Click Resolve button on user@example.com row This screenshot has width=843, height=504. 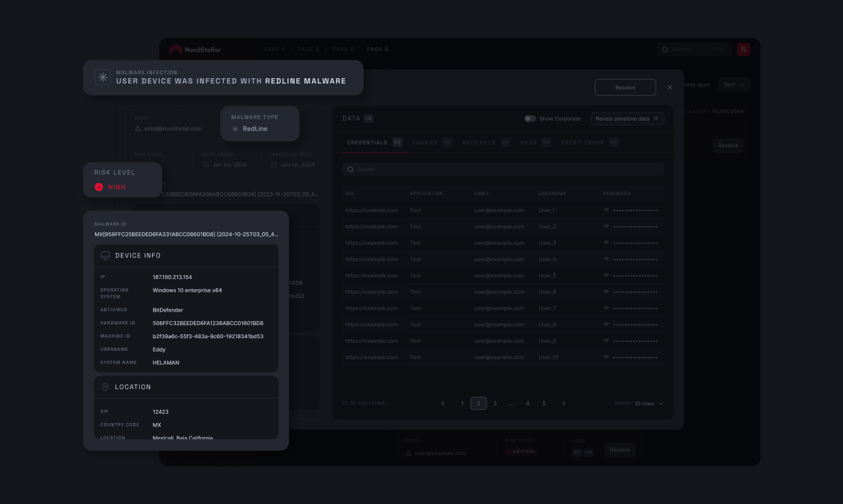coord(619,450)
